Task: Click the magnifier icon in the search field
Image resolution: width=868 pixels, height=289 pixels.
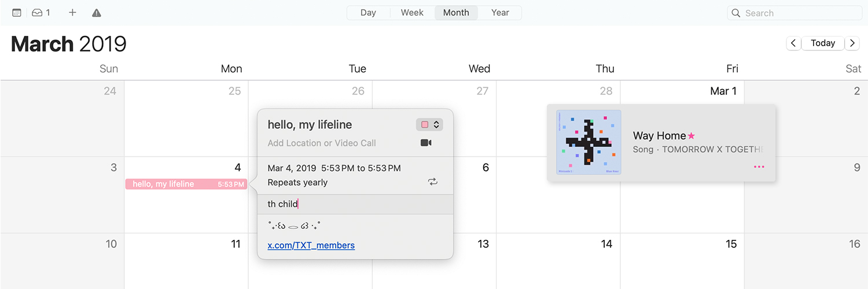Action: pyautogui.click(x=736, y=13)
